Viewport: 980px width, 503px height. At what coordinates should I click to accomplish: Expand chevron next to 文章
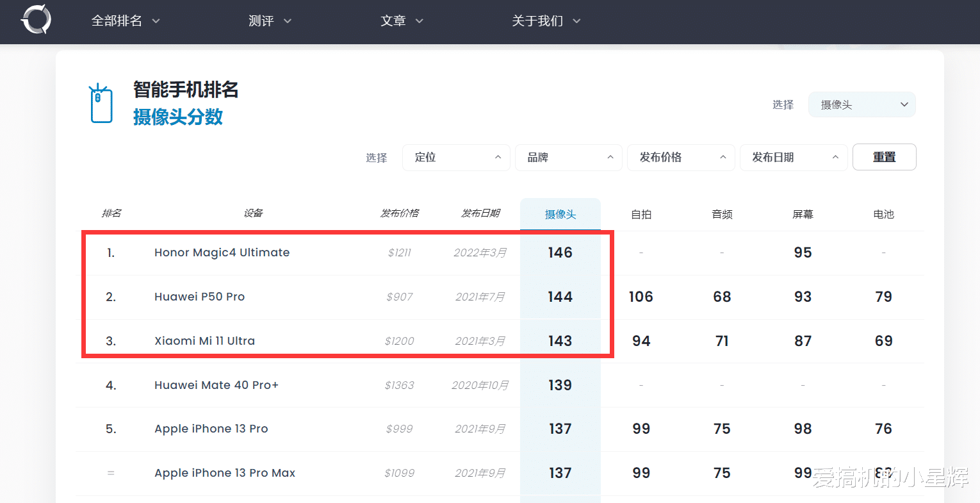(420, 21)
